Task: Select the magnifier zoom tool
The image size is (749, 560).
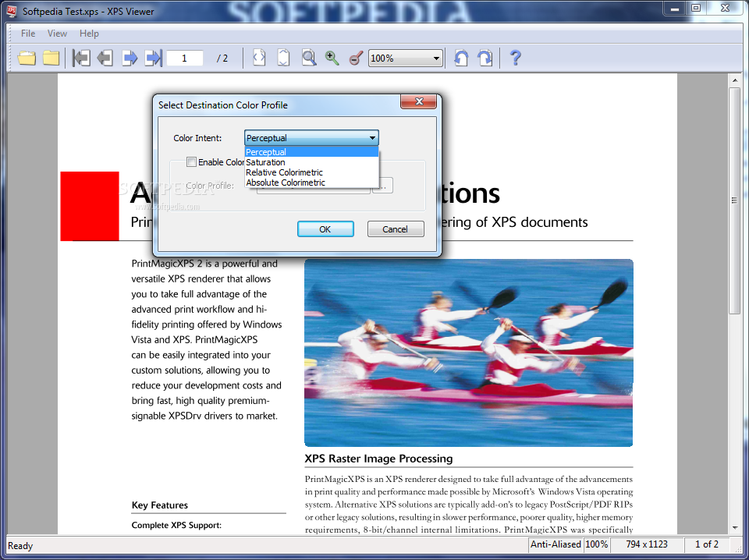Action: click(309, 58)
